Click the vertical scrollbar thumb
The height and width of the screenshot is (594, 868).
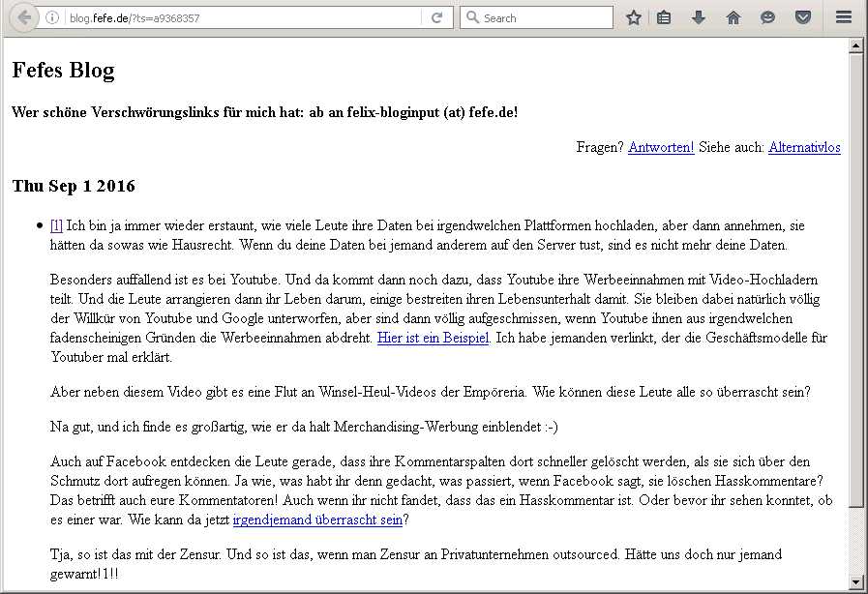[856, 281]
